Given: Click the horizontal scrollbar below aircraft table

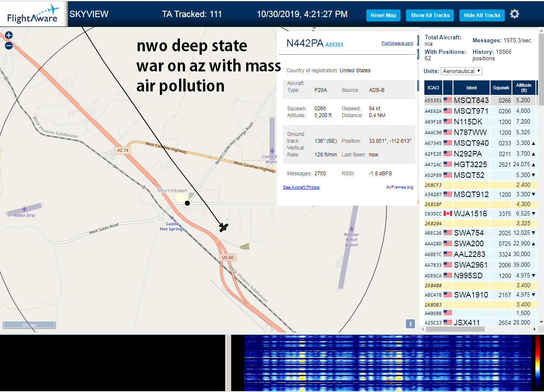Looking at the screenshot, I should tap(455, 329).
